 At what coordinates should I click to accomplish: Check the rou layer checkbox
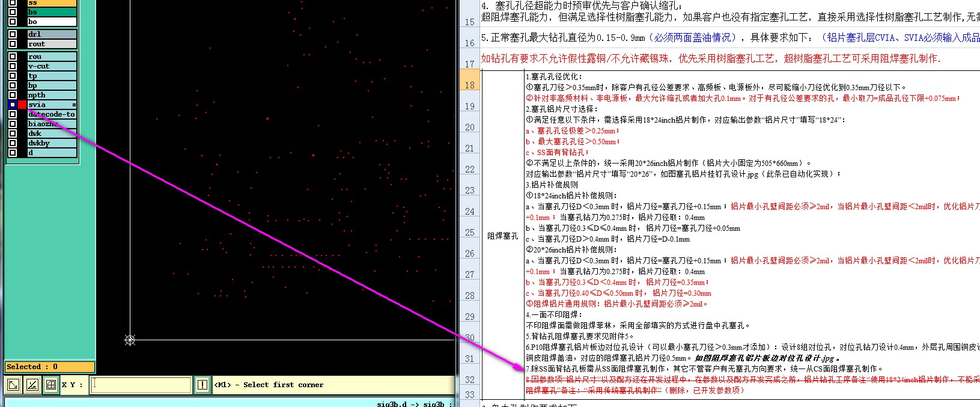[13, 57]
